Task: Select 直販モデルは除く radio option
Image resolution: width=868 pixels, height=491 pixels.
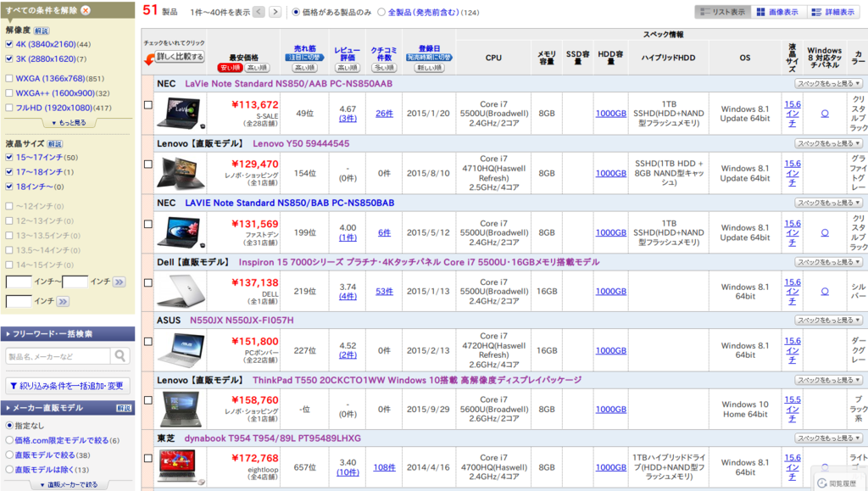Action: [x=9, y=470]
